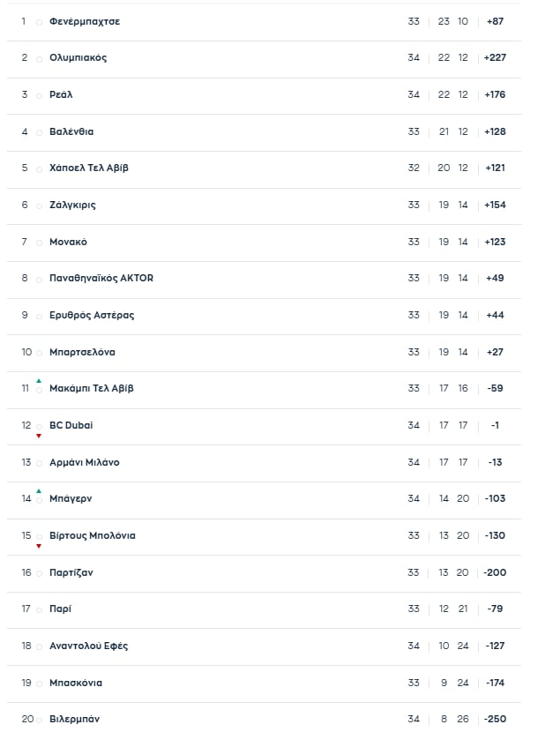This screenshot has width=560, height=732.
Task: Select the Βαλένθια team name
Action: (x=71, y=131)
